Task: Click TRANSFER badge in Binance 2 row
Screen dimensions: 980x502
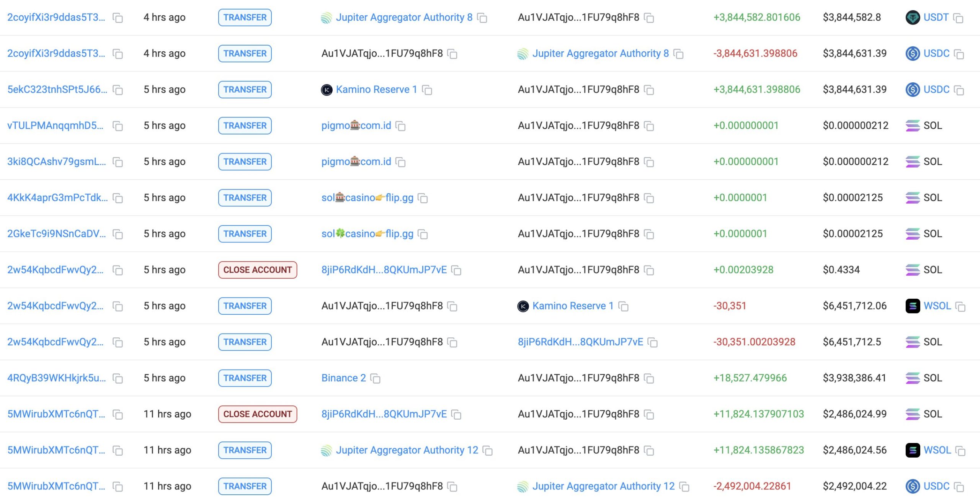Action: tap(245, 378)
